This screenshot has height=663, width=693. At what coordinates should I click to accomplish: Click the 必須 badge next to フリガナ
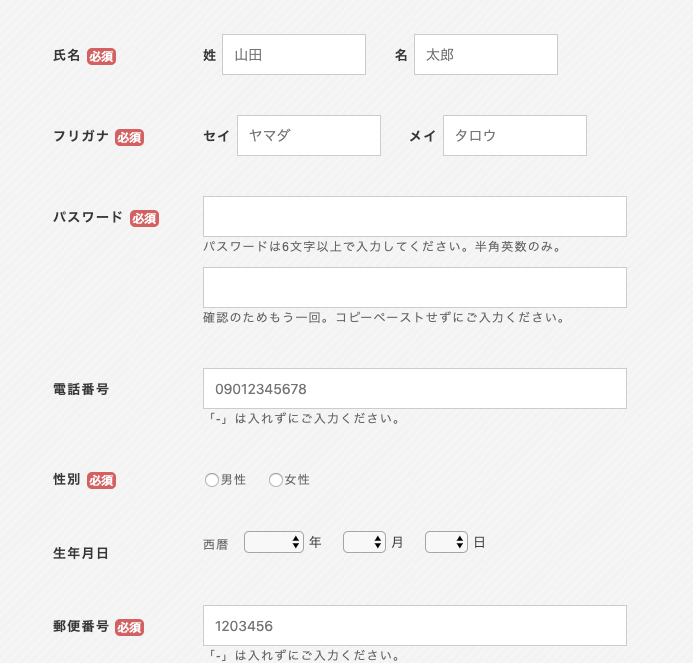pos(129,137)
